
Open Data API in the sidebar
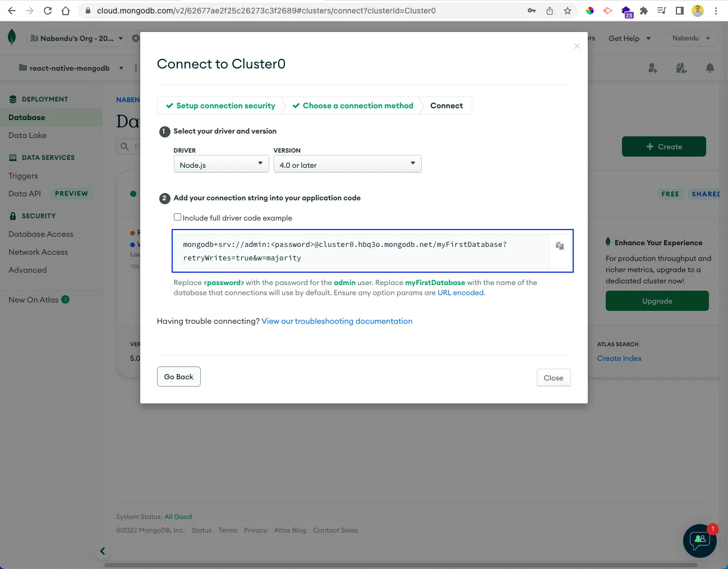(x=25, y=194)
